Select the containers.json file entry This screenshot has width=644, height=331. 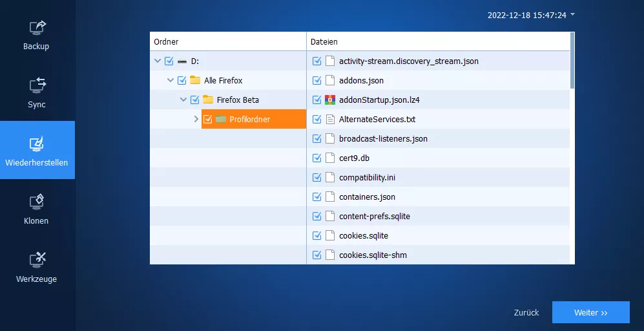click(x=367, y=197)
